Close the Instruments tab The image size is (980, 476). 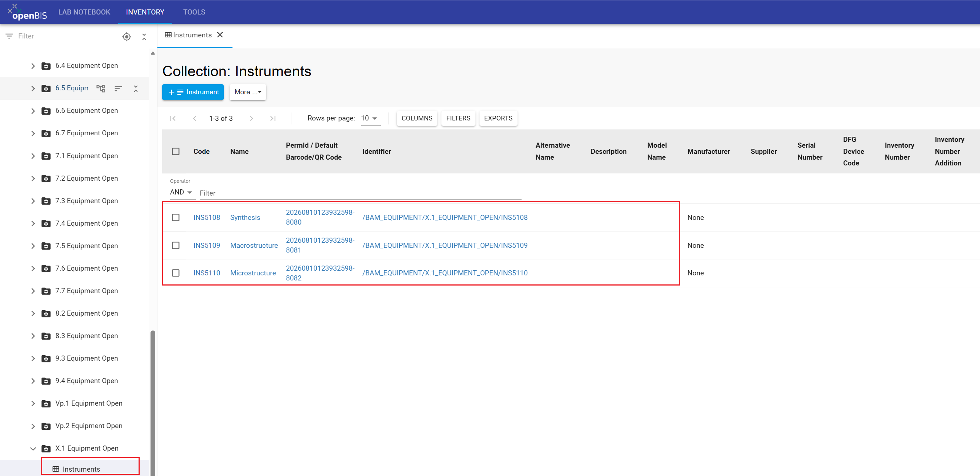click(x=220, y=35)
